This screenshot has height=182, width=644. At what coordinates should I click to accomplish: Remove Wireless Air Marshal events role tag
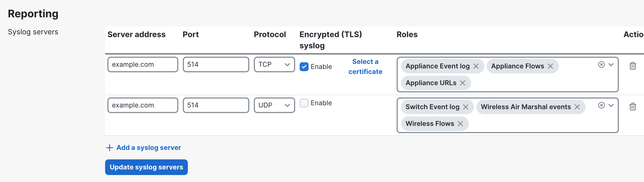pos(577,107)
